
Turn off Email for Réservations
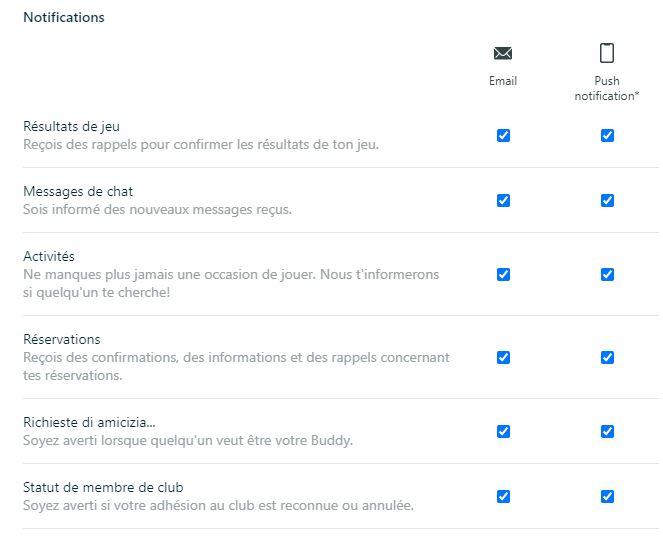[x=503, y=357]
